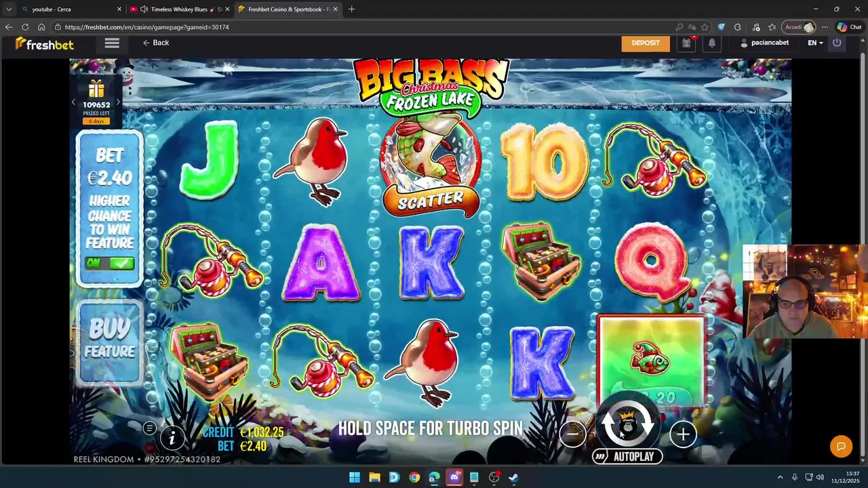Open the Windows Start menu
Screen dimensions: 868x488
point(355,477)
